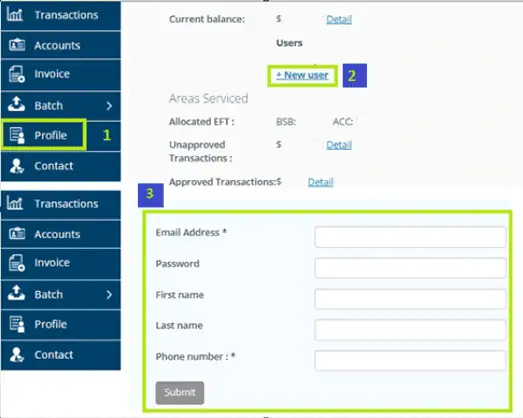
Task: Click the Batch upload icon in lower sidebar
Action: coord(16,293)
